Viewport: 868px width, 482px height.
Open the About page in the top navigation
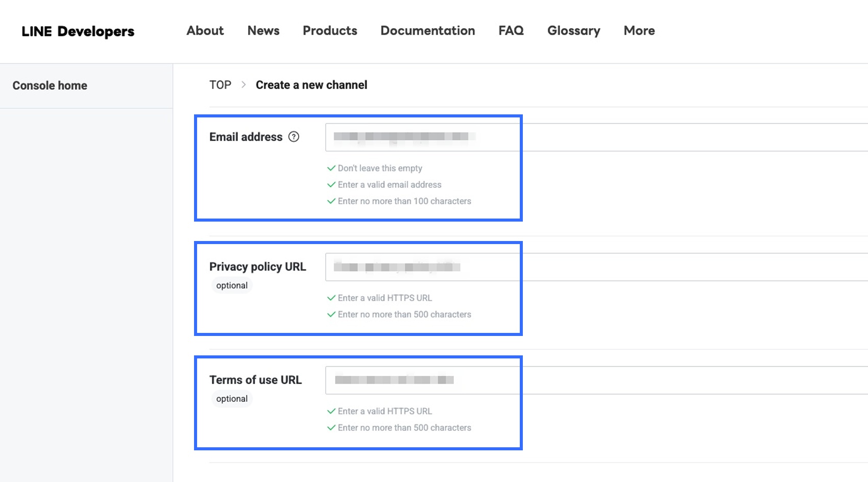click(205, 31)
